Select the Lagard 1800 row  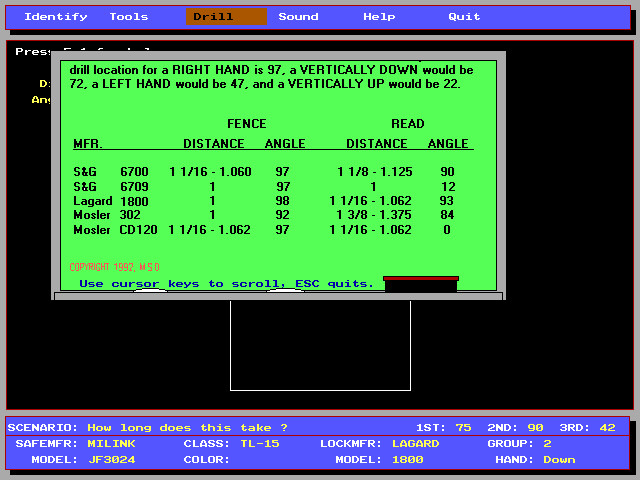click(x=264, y=201)
